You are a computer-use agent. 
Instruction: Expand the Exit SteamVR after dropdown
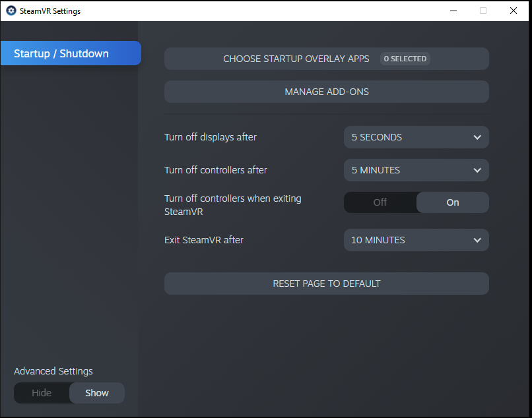[416, 240]
